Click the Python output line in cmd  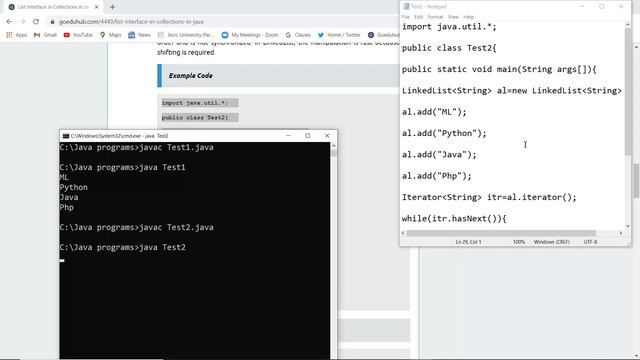[x=73, y=187]
